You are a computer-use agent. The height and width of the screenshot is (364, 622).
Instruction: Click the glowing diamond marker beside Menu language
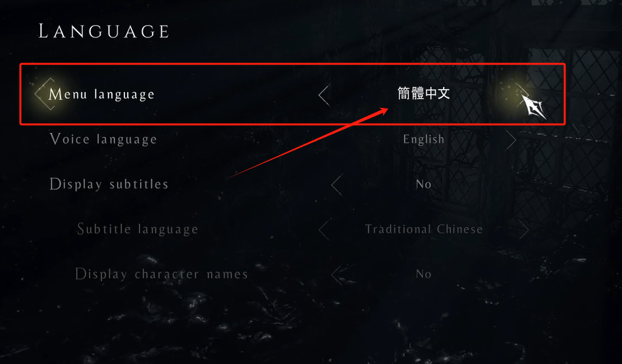click(45, 94)
